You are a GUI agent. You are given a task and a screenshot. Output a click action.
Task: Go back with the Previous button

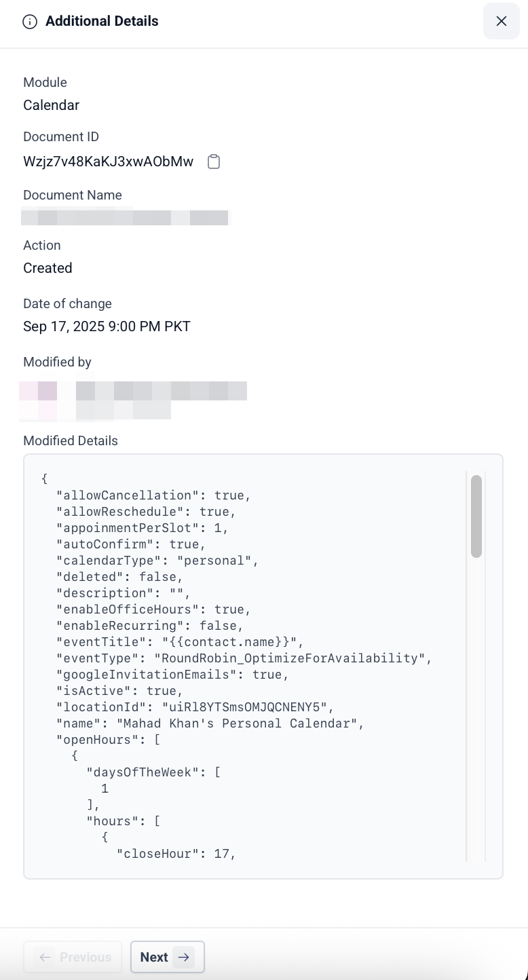coord(73,957)
